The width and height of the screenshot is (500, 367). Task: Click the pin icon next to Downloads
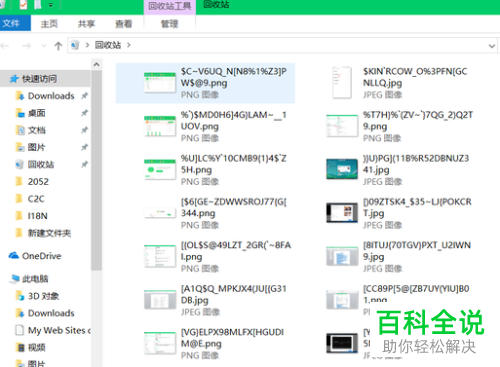(x=85, y=96)
